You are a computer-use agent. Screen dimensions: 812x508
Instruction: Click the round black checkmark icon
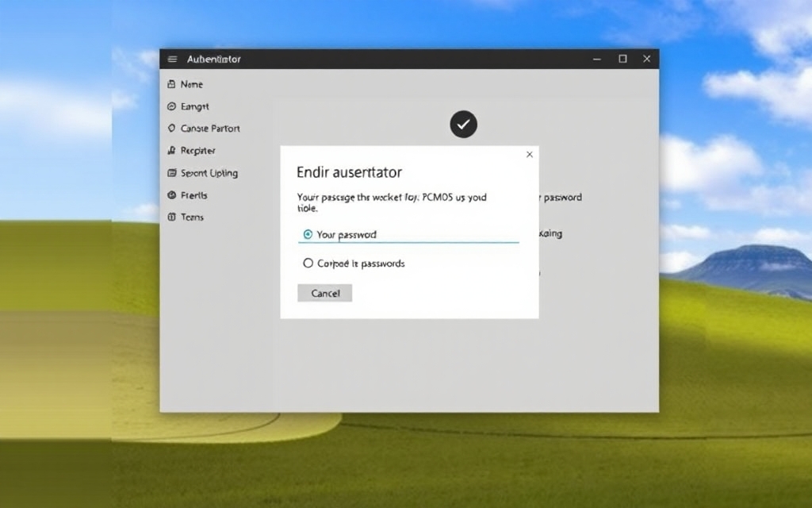(x=463, y=125)
